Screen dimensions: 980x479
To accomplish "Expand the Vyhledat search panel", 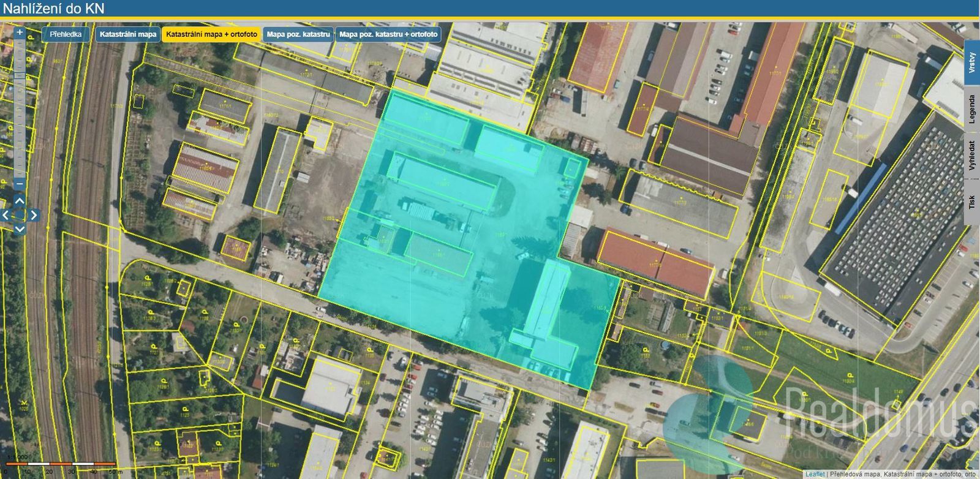I will pos(972,156).
